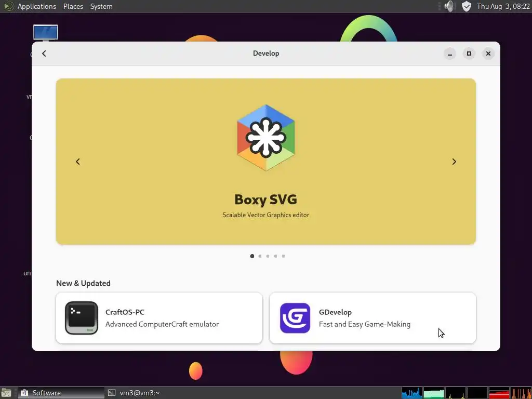Screen dimensions: 532x399
Task: Click the Advanced ComputerCraft emulator description
Action: click(162, 324)
